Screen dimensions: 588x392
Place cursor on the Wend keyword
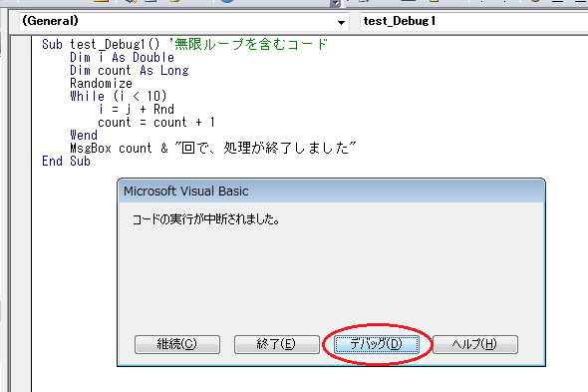pos(84,136)
